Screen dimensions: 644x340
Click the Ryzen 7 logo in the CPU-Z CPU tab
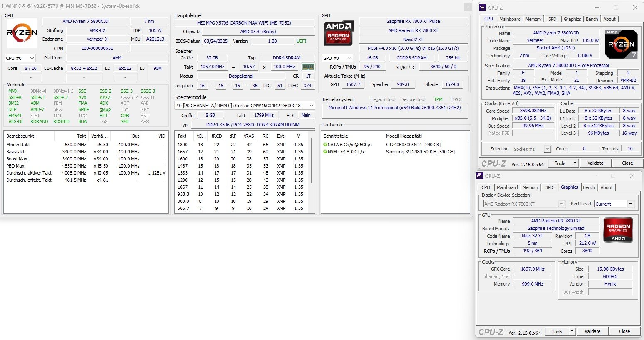(x=621, y=44)
